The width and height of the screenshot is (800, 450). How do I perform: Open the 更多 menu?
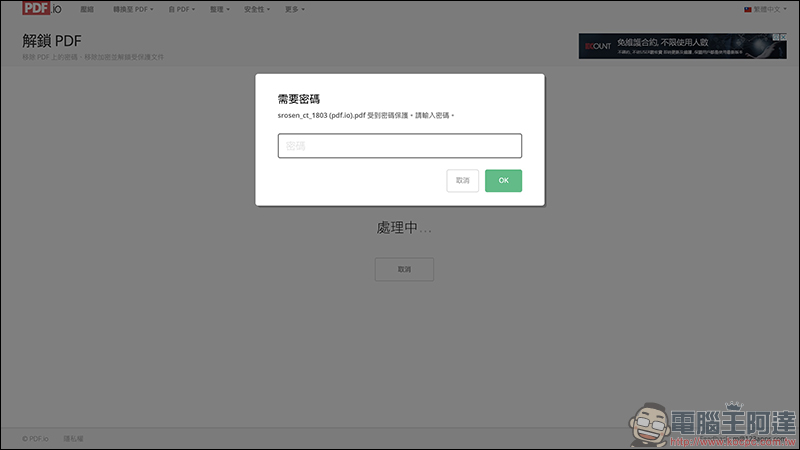pos(295,9)
